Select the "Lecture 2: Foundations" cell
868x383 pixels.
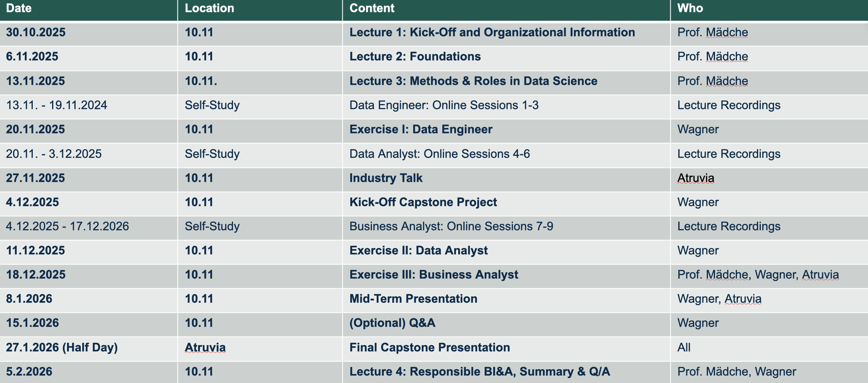click(415, 57)
